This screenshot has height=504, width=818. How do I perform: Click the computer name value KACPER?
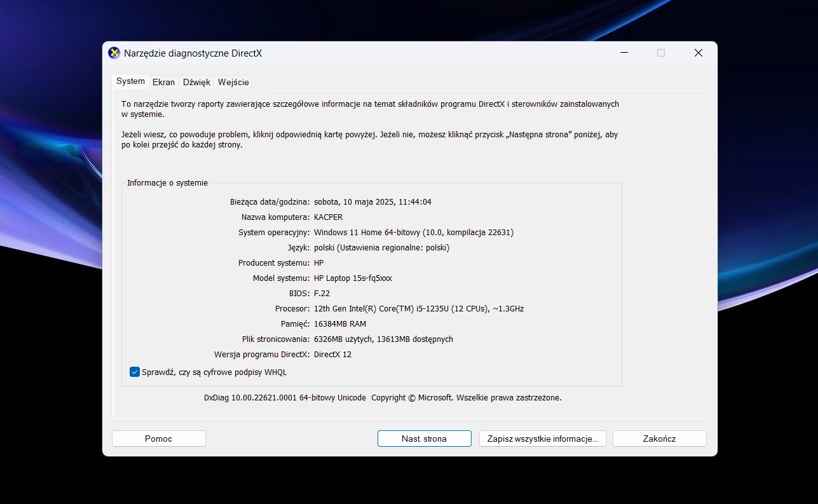click(x=328, y=217)
